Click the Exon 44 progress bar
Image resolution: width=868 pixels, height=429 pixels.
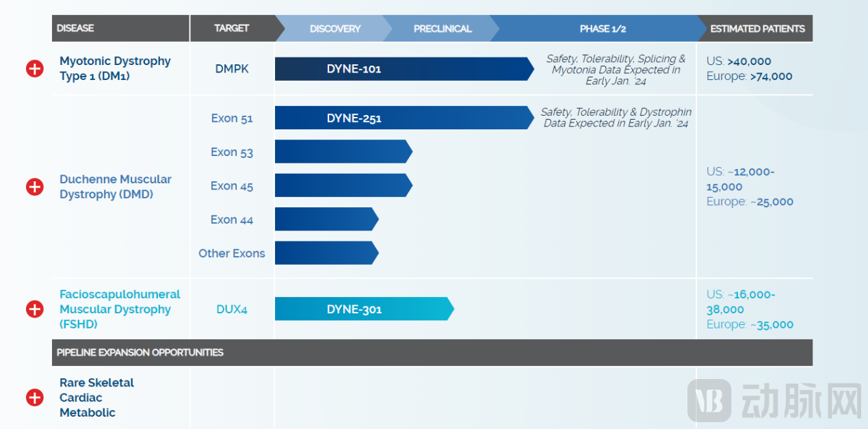[326, 220]
